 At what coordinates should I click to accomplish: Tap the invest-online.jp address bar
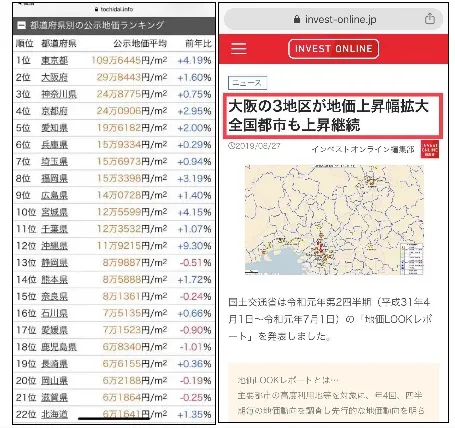[x=333, y=19]
